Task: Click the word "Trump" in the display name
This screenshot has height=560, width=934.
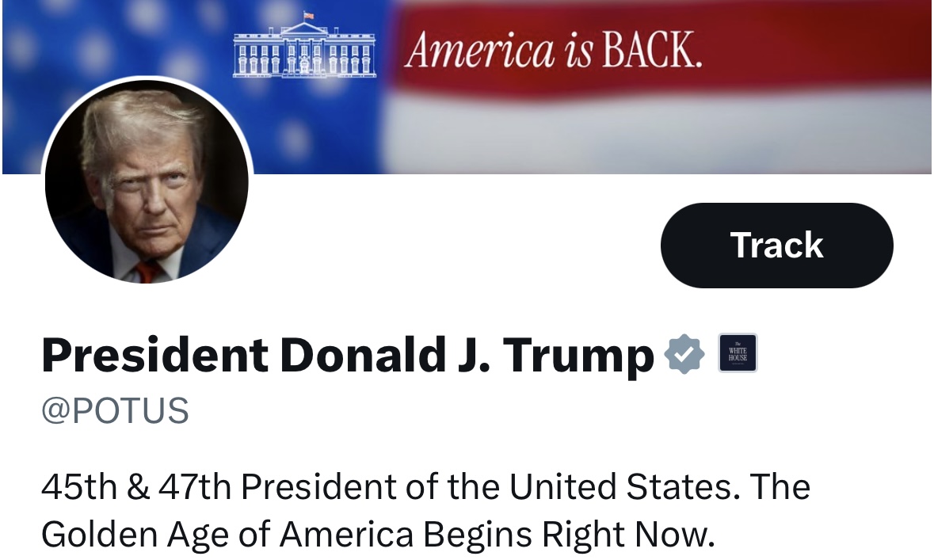Action: click(x=581, y=355)
